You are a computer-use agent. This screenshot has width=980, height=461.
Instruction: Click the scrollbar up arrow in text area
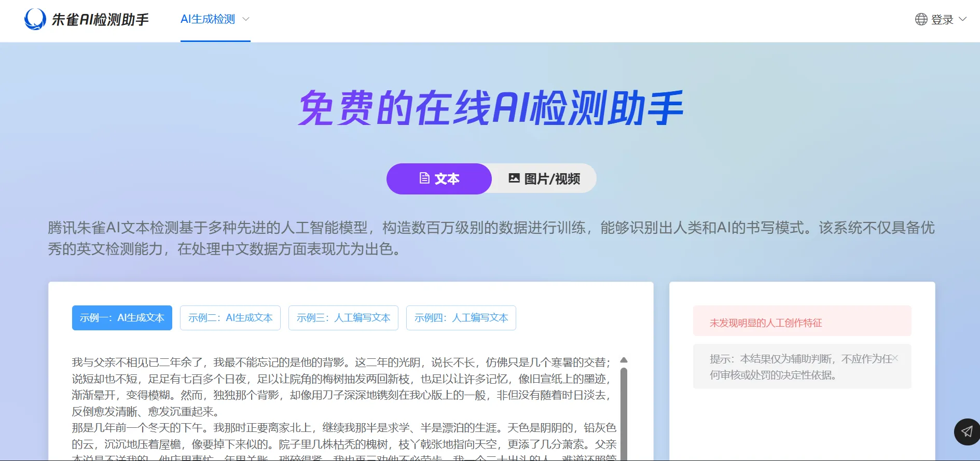[624, 360]
